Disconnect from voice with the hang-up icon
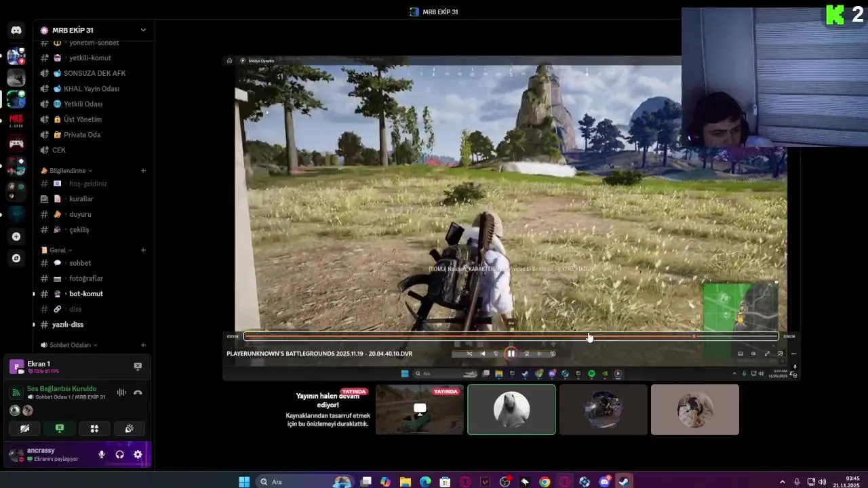This screenshot has width=868, height=488. tap(138, 392)
